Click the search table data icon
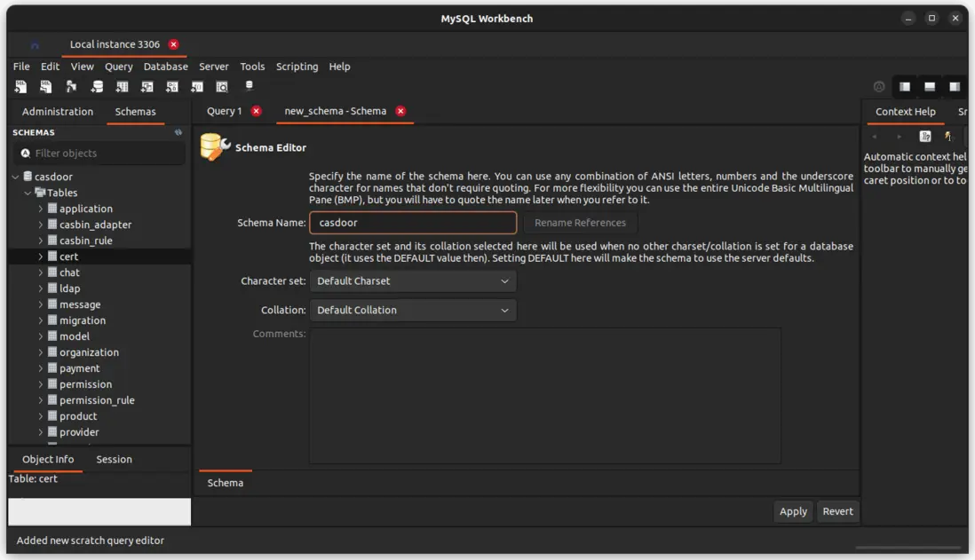This screenshot has width=975, height=560. tap(222, 87)
